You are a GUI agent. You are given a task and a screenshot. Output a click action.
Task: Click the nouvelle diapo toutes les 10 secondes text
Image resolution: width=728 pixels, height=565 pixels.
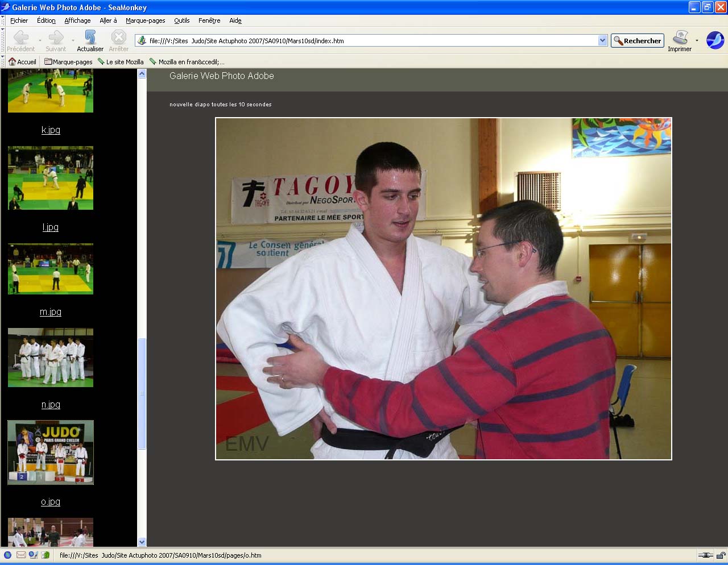pos(221,105)
